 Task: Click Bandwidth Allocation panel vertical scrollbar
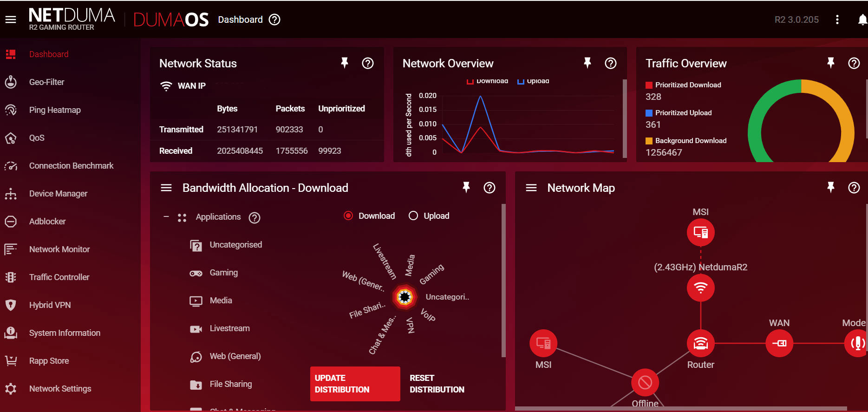coord(503,280)
